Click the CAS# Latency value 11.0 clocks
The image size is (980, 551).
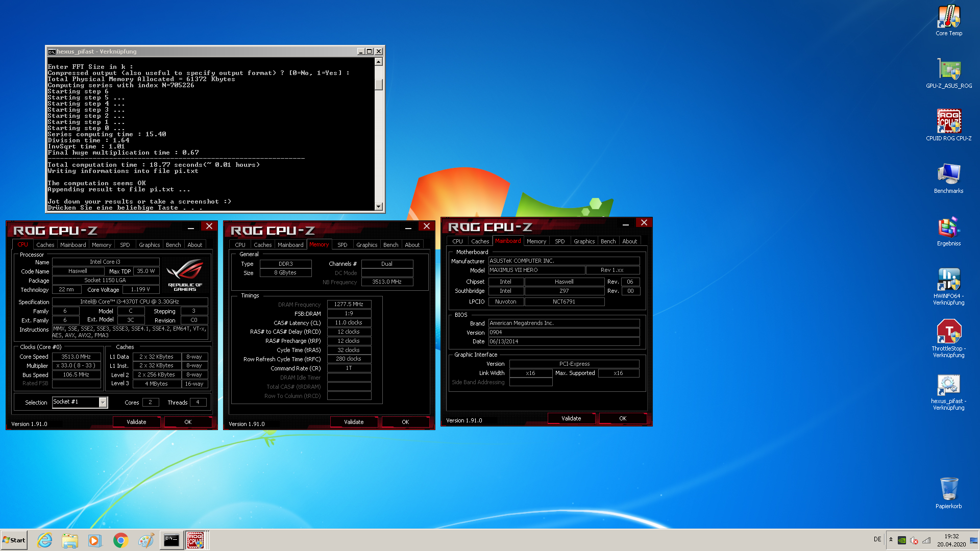pyautogui.click(x=349, y=322)
